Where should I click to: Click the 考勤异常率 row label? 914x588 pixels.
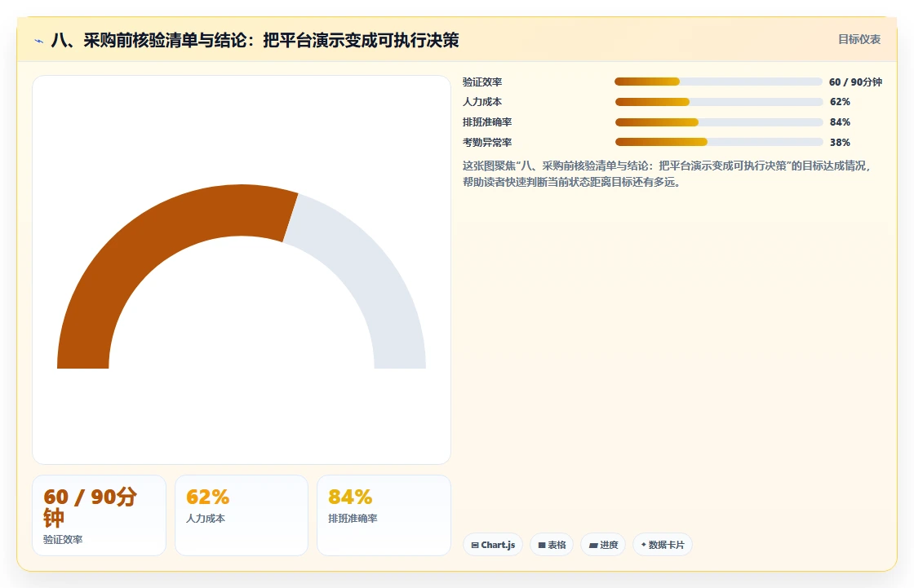tap(487, 142)
